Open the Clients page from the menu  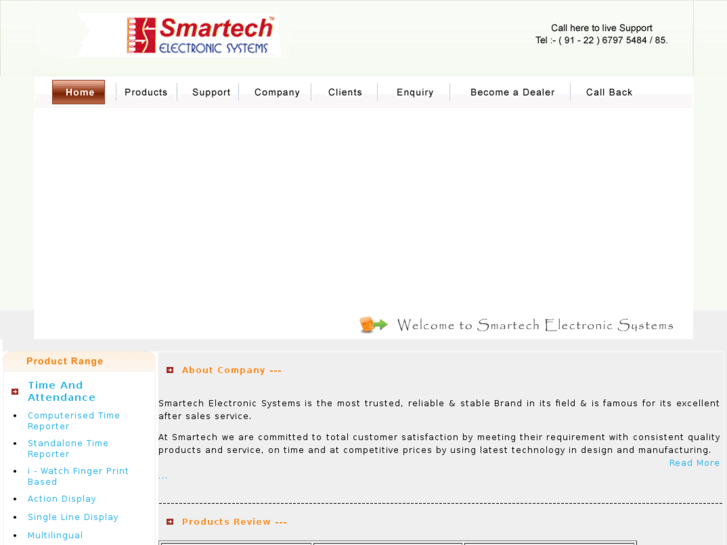tap(345, 92)
